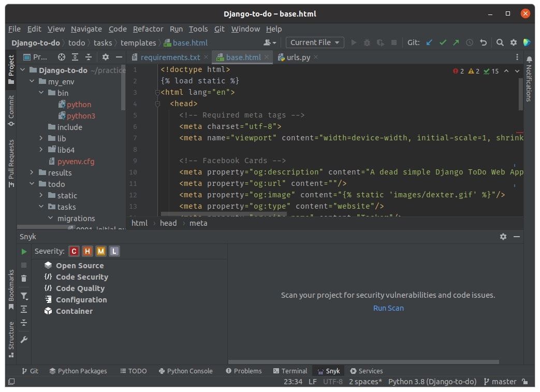Screen dimensions: 540x392
Task: Toggle the Structure sidebar button
Action: (11, 340)
